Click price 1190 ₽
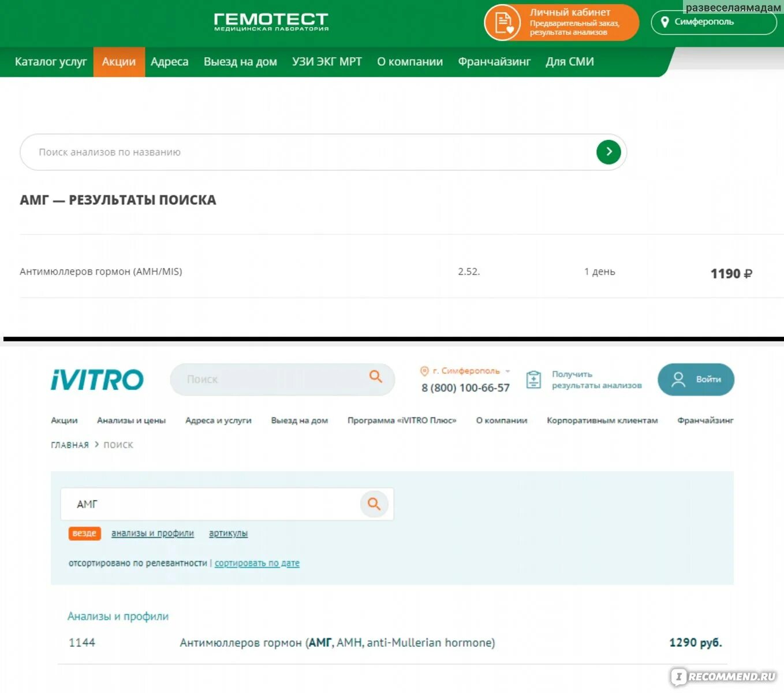The image size is (784, 693). [x=731, y=273]
